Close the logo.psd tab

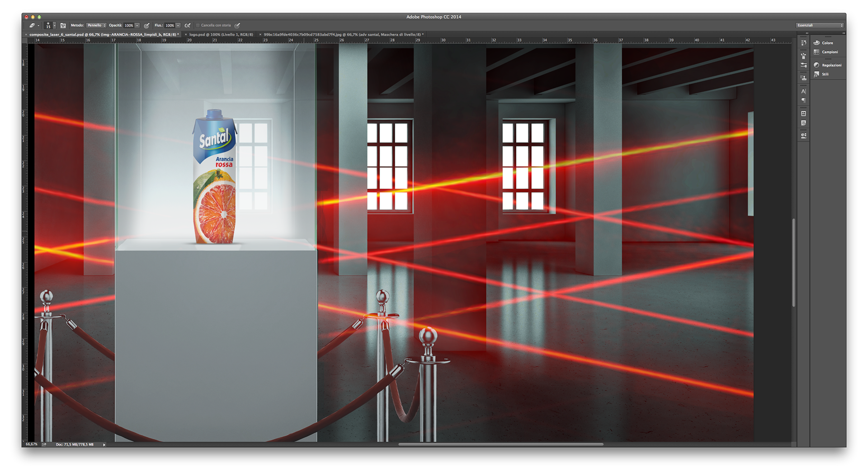186,34
